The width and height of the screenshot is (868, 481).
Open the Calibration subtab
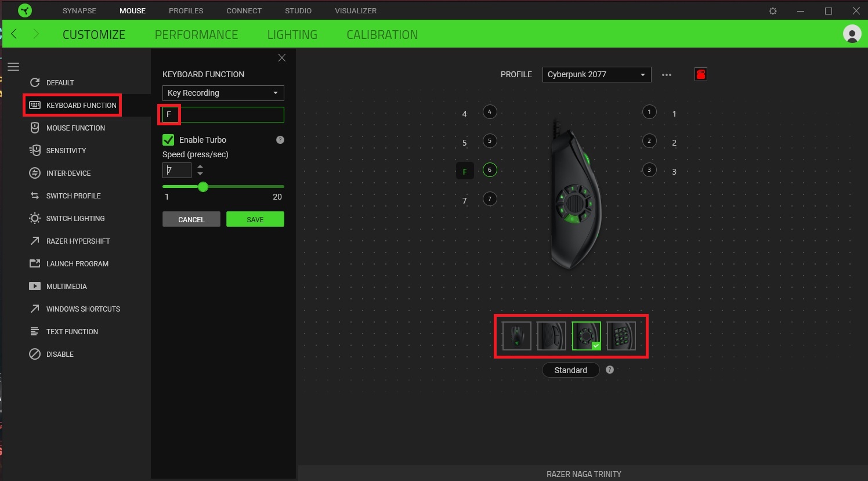382,35
